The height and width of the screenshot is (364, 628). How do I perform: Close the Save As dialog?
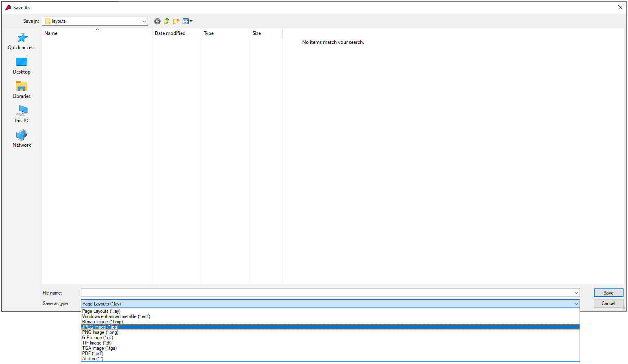tap(620, 7)
